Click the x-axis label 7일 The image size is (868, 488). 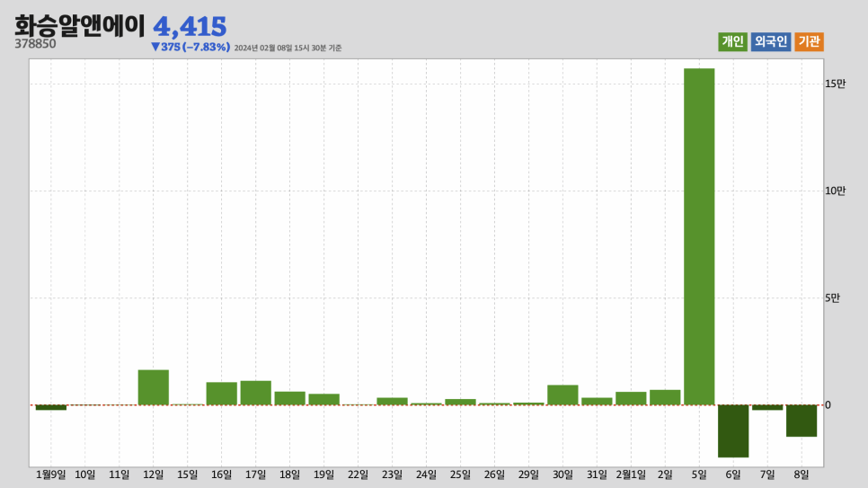click(767, 475)
